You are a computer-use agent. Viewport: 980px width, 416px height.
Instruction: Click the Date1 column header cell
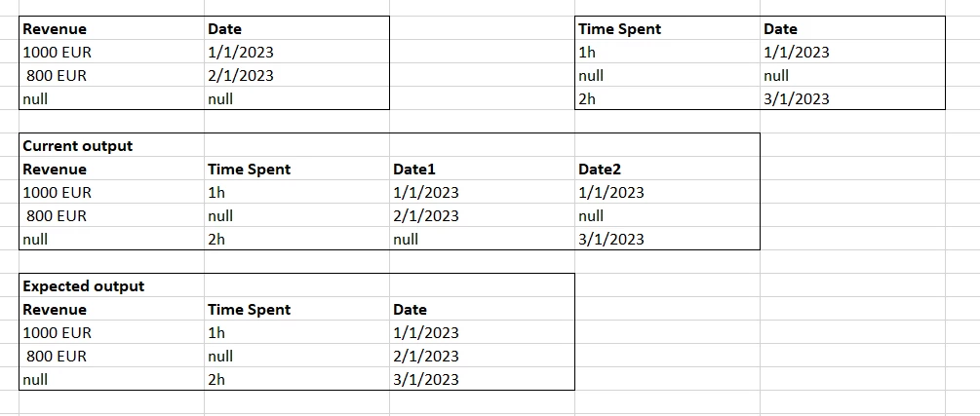482,170
